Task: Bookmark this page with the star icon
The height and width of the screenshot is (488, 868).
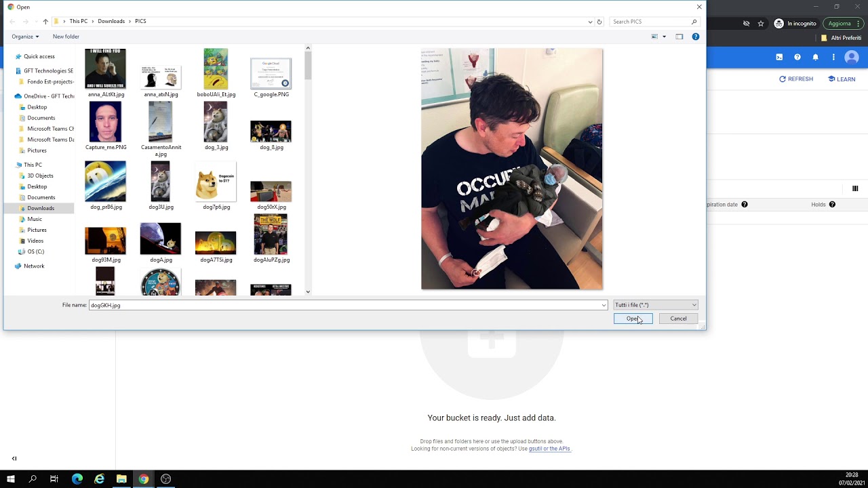Action: tap(761, 23)
